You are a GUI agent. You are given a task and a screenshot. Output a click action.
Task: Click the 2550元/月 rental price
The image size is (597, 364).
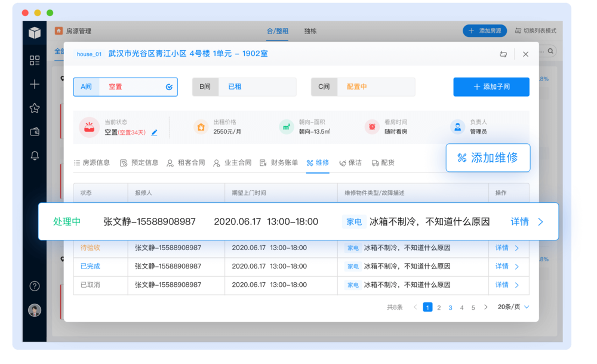[227, 132]
